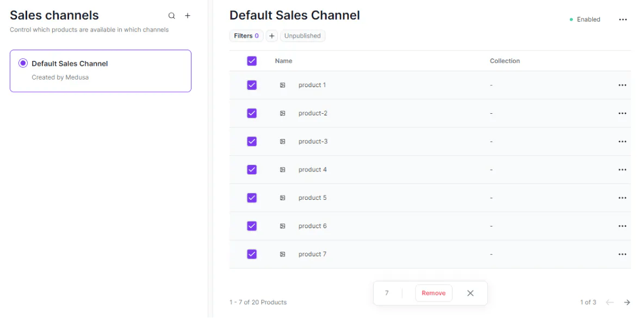Click the search sales channels icon
This screenshot has width=644, height=318.
[172, 16]
